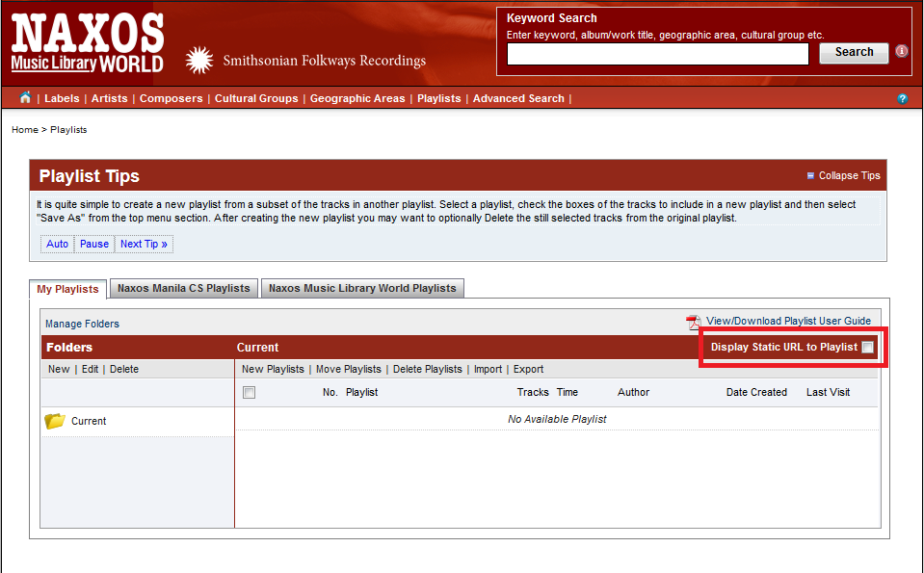
Task: Open the help question mark icon
Action: 902,99
